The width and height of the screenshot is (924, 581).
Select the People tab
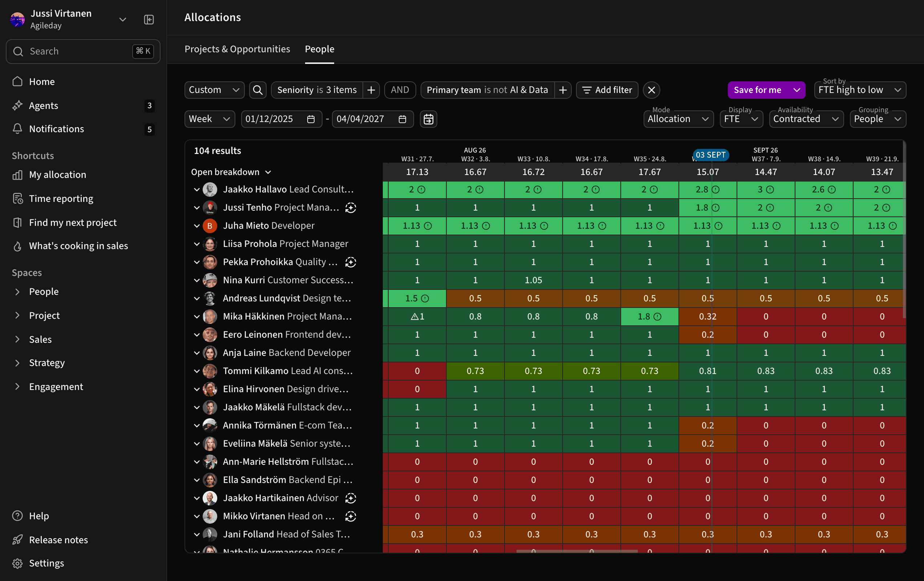(319, 49)
